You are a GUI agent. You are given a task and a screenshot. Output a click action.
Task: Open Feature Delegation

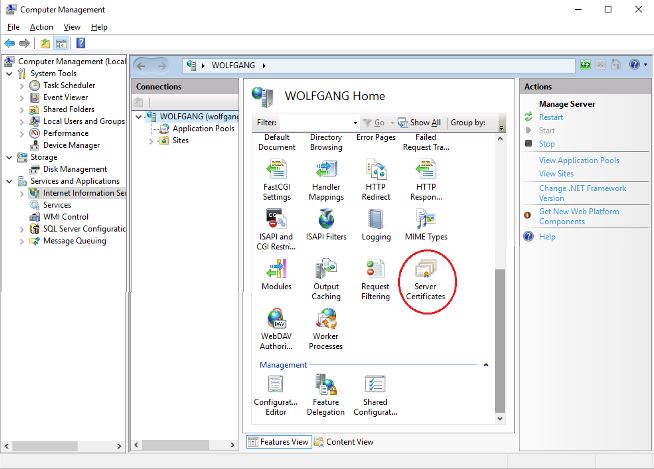[325, 395]
